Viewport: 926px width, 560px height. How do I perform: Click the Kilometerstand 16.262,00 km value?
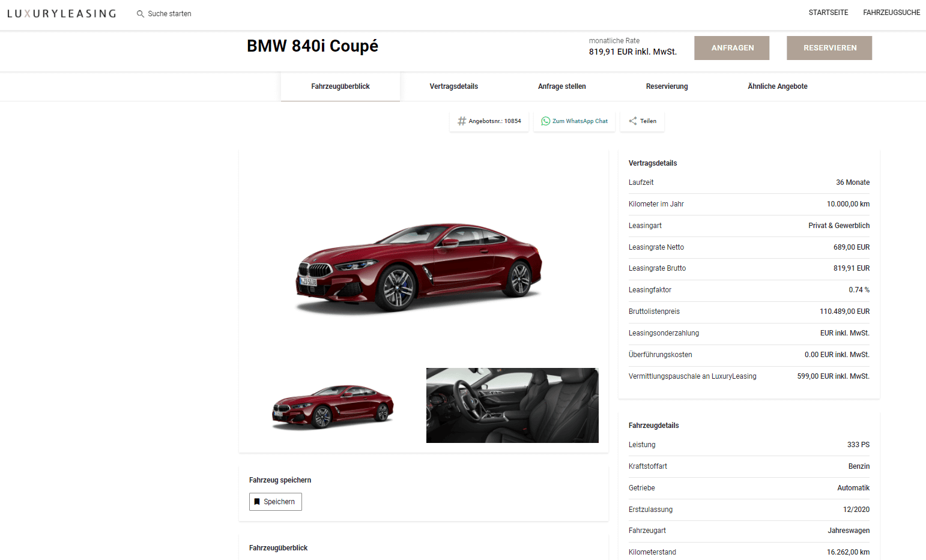(848, 552)
